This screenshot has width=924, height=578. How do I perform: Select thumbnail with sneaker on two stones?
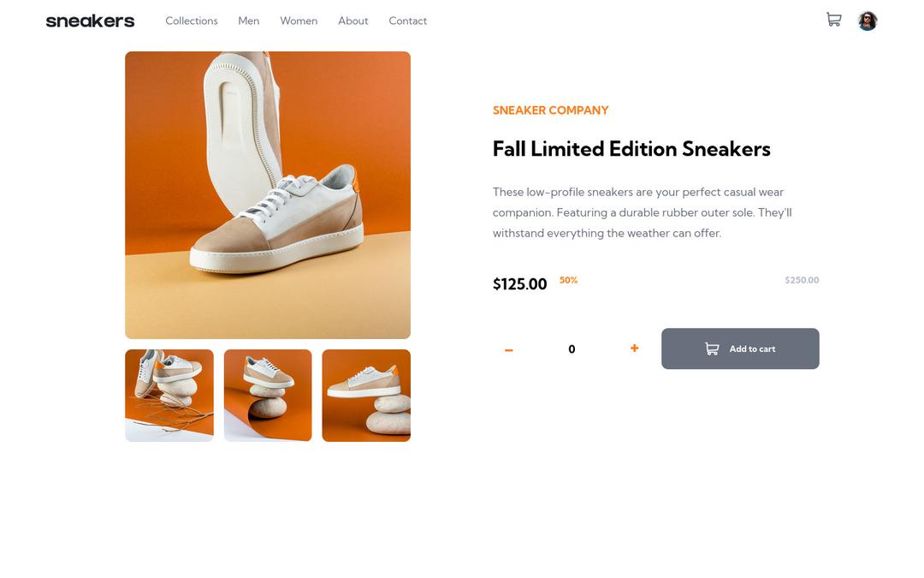(366, 395)
